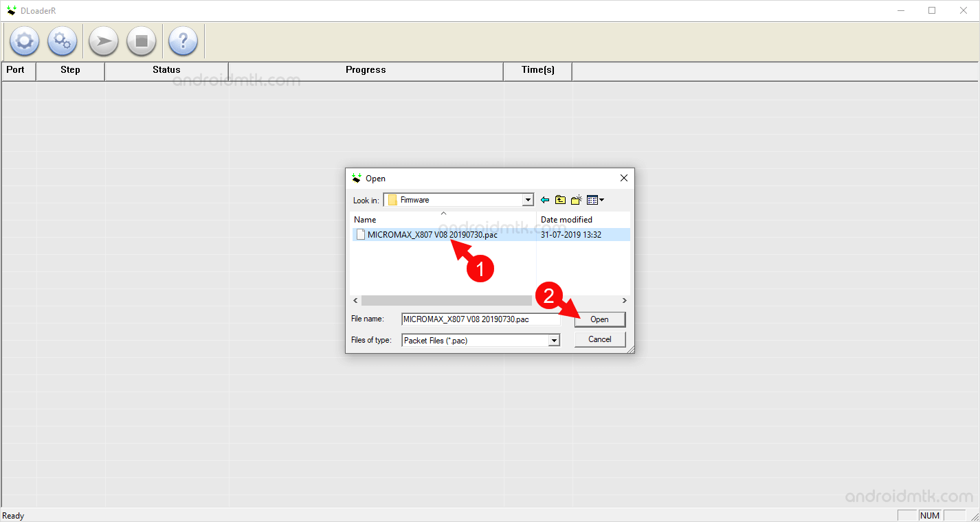Click the Up One Level folder icon

pyautogui.click(x=561, y=200)
